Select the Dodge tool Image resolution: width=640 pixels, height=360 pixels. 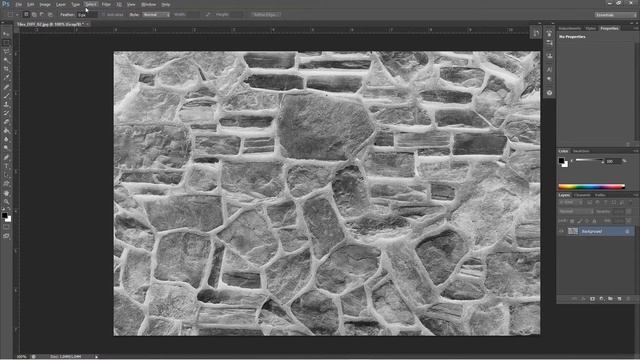(x=6, y=148)
